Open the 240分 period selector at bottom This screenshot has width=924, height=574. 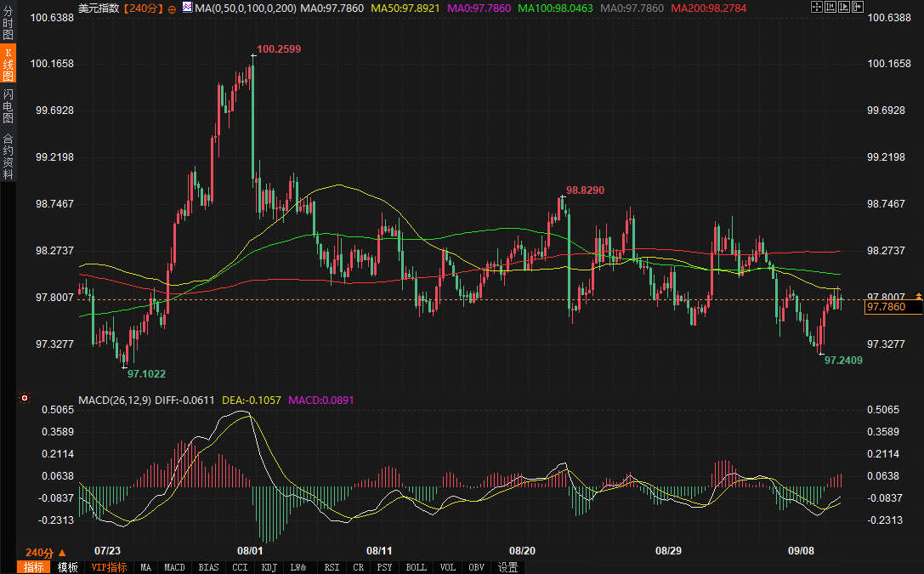coord(46,553)
